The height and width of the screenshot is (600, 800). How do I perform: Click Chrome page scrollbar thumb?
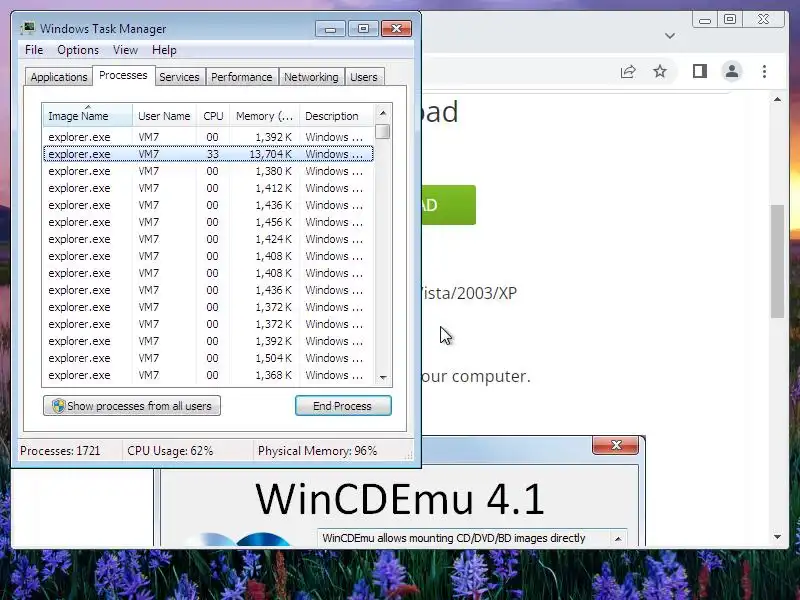pos(777,261)
